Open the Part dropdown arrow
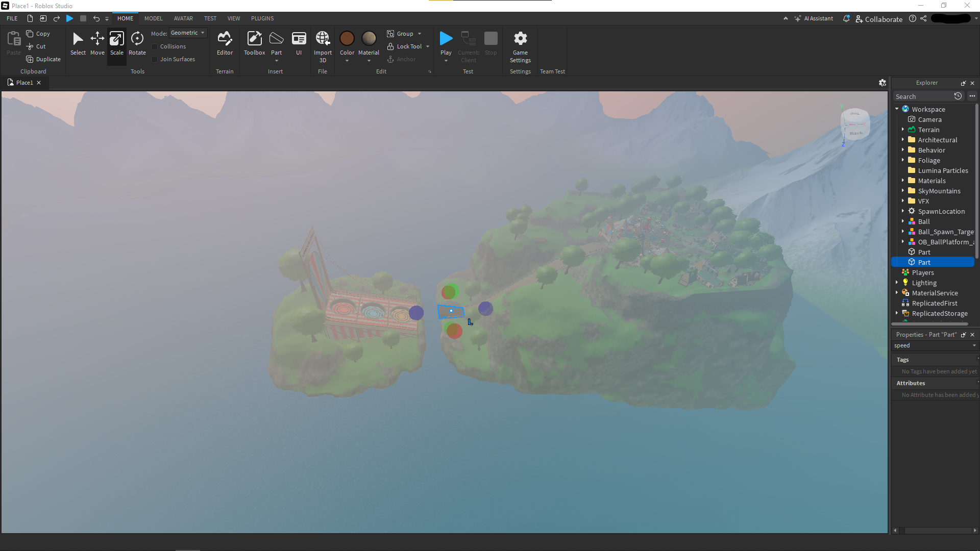Viewport: 980px width, 551px height. click(276, 61)
